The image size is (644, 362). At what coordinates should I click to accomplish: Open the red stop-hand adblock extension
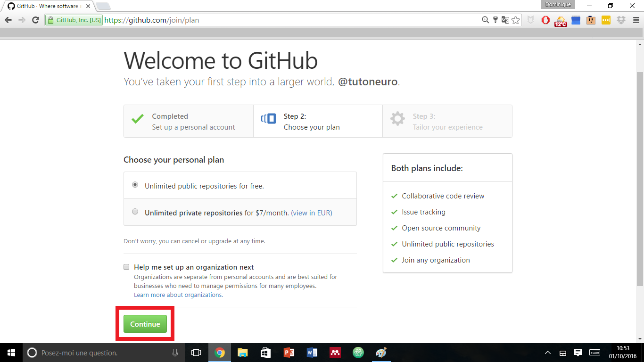coord(545,20)
